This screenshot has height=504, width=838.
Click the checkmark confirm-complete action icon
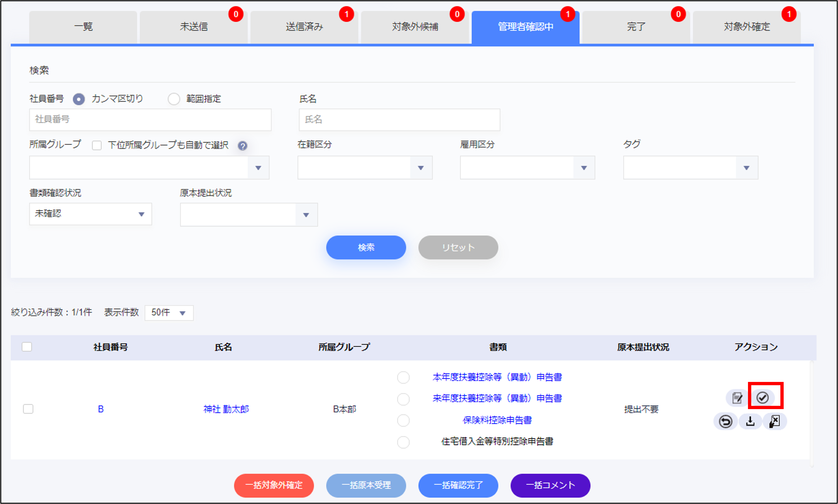pos(763,397)
